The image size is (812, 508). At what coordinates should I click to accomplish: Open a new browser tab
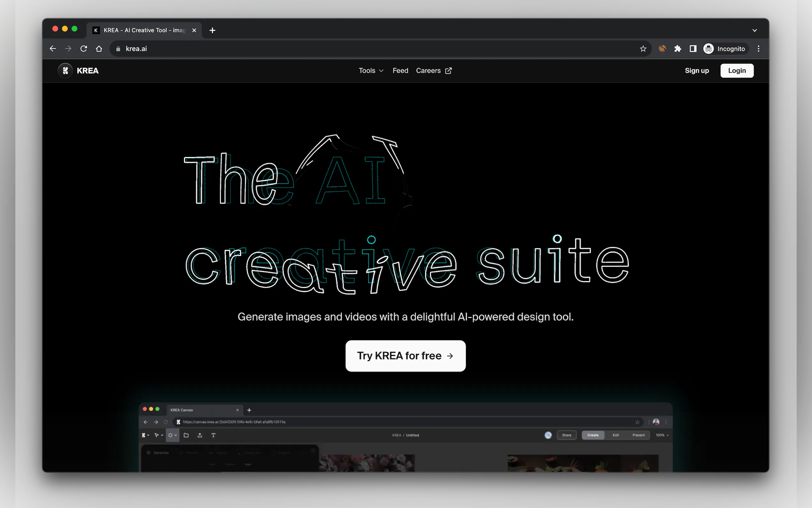pyautogui.click(x=212, y=30)
